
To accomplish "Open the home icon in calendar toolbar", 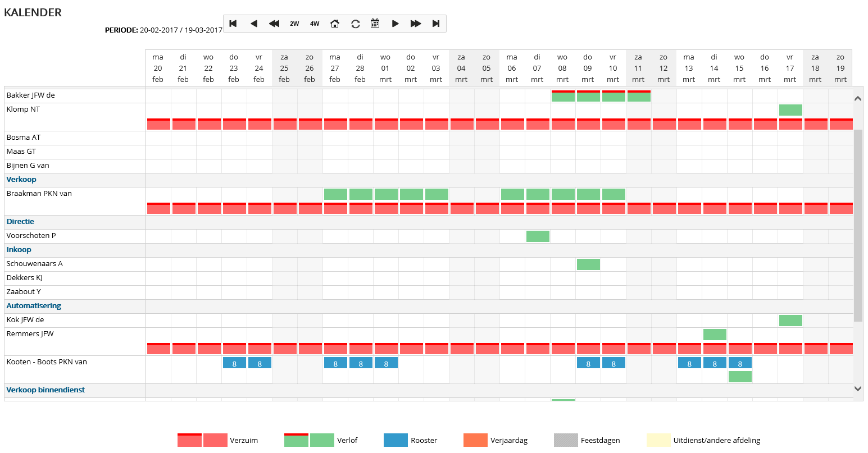I will 335,24.
